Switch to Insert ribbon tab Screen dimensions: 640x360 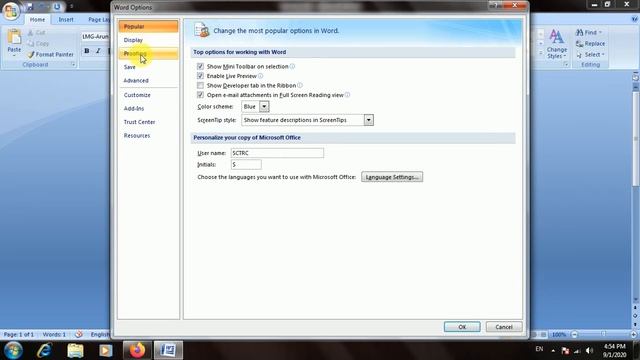[x=66, y=19]
